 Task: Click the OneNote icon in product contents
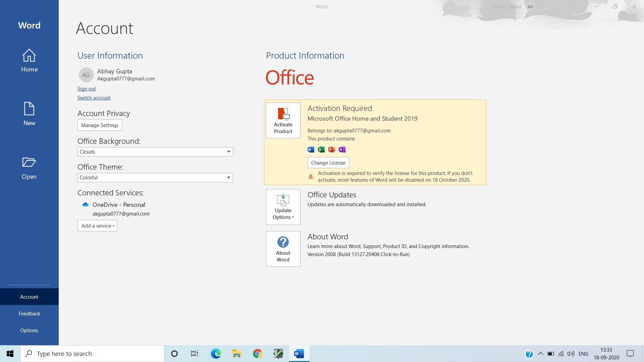point(342,149)
